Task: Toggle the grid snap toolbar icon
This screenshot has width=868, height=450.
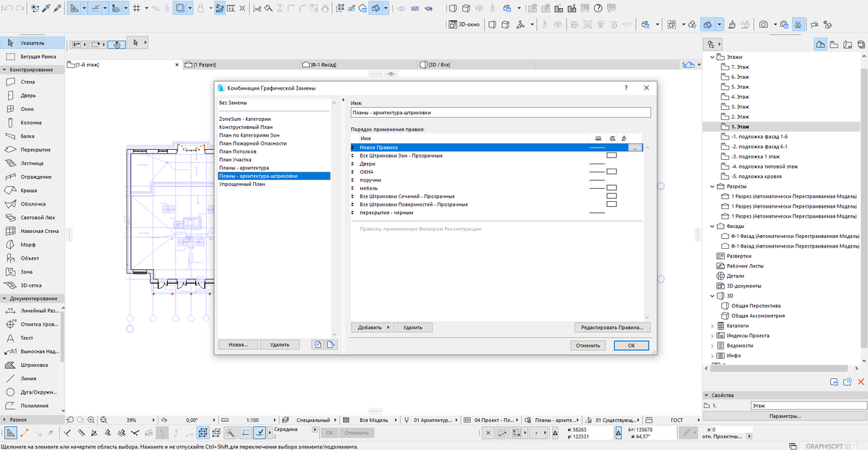Action: pos(135,9)
